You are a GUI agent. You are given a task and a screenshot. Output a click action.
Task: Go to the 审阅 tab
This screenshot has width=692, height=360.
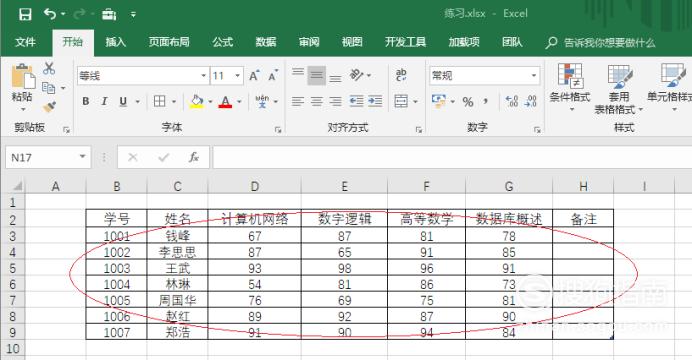point(309,42)
